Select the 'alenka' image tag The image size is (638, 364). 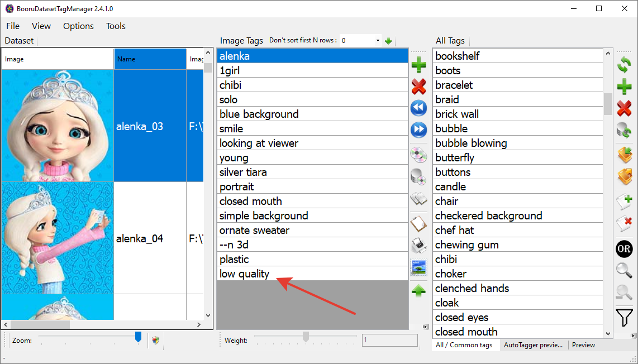click(312, 56)
